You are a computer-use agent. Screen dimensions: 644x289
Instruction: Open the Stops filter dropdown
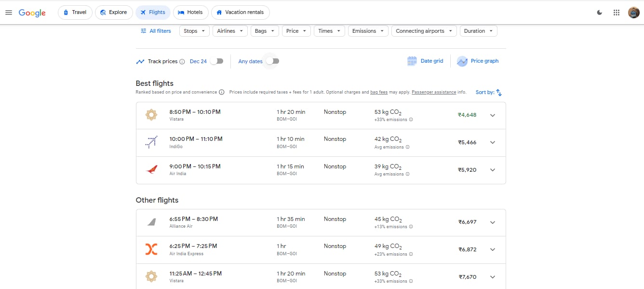pos(194,31)
